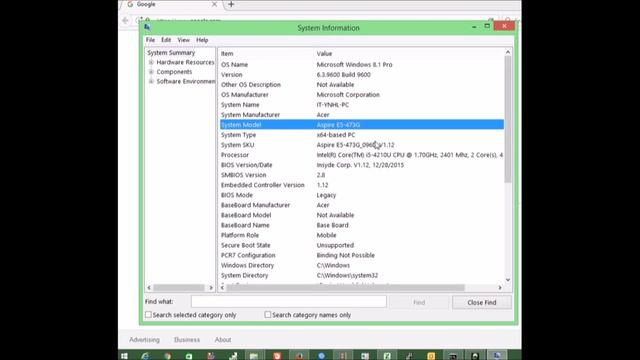The image size is (640, 360).
Task: Click the vertical scrollbar thumb in details pane
Action: 508,119
